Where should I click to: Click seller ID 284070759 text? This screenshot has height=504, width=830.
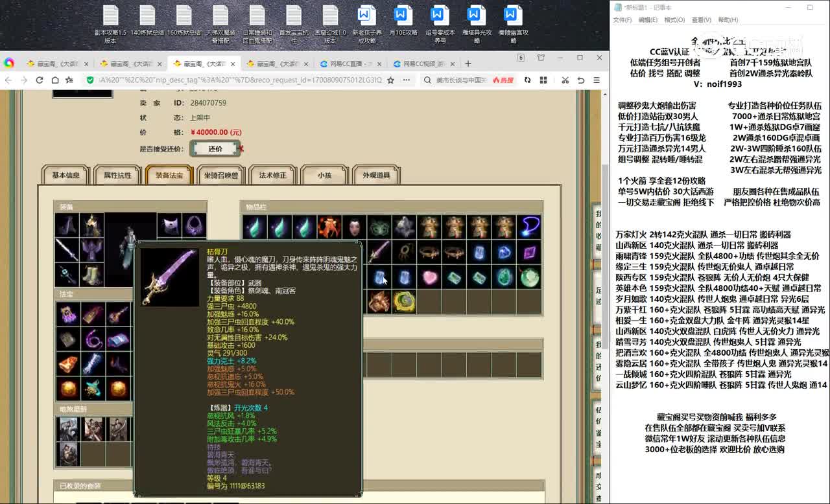(207, 103)
